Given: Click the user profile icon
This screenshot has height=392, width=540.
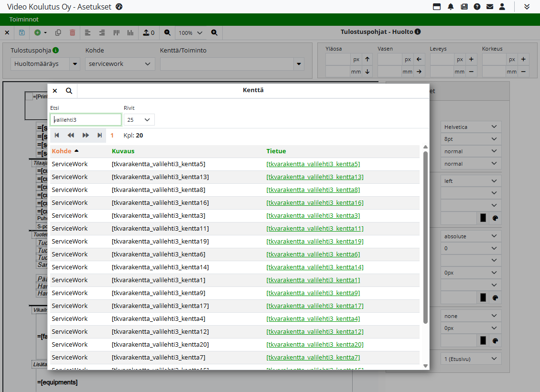Looking at the screenshot, I should (x=502, y=7).
